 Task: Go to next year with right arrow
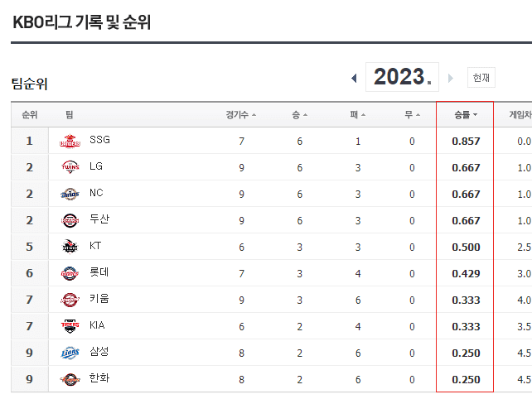click(x=451, y=78)
